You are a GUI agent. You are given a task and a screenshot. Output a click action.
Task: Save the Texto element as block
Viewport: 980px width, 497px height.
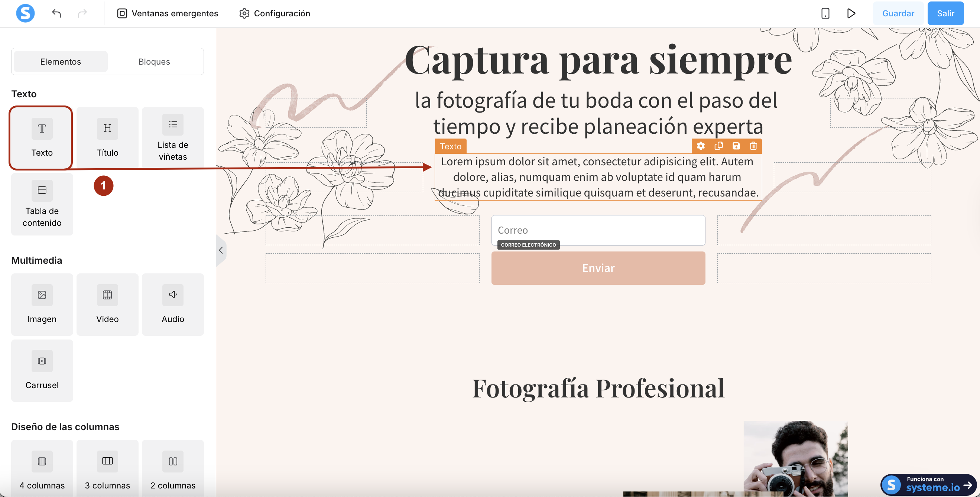[736, 146]
